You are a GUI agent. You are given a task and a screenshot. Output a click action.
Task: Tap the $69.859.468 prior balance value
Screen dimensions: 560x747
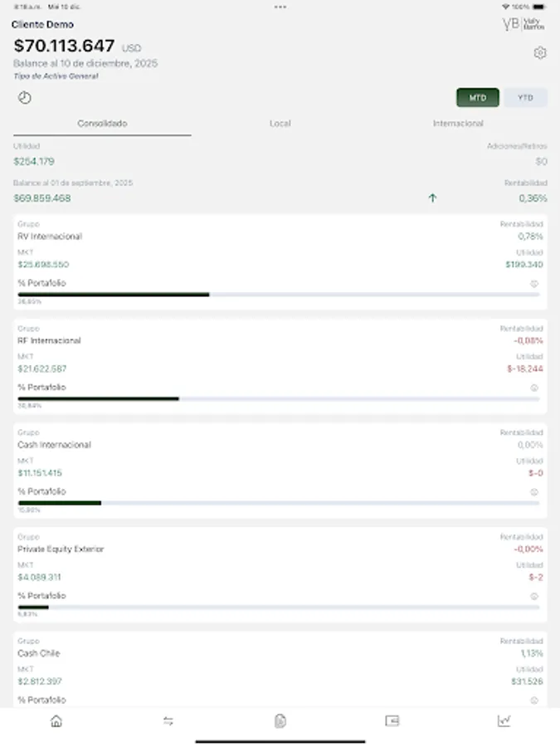point(42,198)
